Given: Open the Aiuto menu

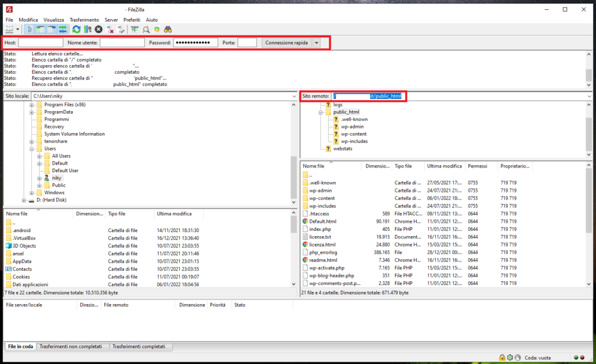Looking at the screenshot, I should [x=152, y=20].
